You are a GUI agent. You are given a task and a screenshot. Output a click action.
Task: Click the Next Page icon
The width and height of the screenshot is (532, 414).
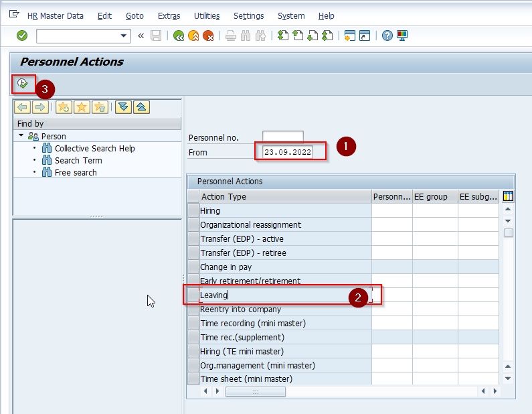(x=313, y=36)
